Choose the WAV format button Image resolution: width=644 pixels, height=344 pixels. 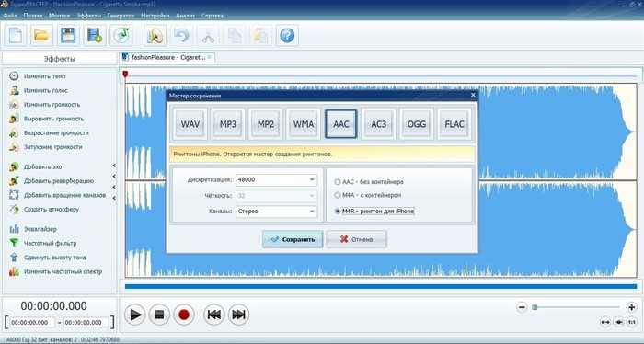click(190, 124)
